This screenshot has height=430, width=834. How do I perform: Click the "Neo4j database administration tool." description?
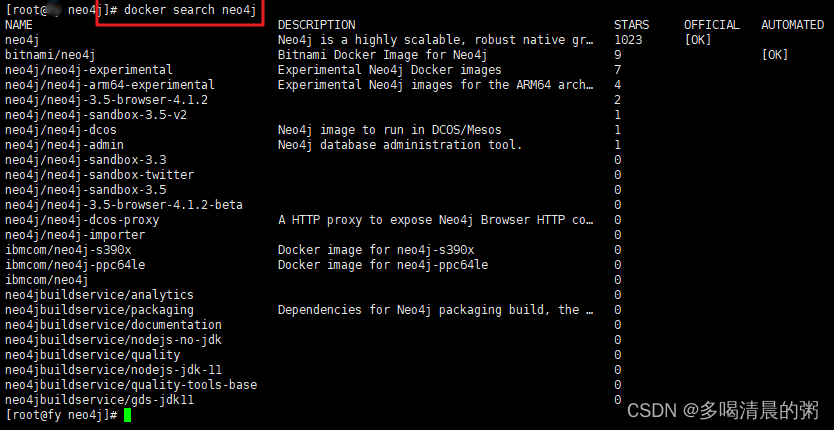[x=399, y=144]
